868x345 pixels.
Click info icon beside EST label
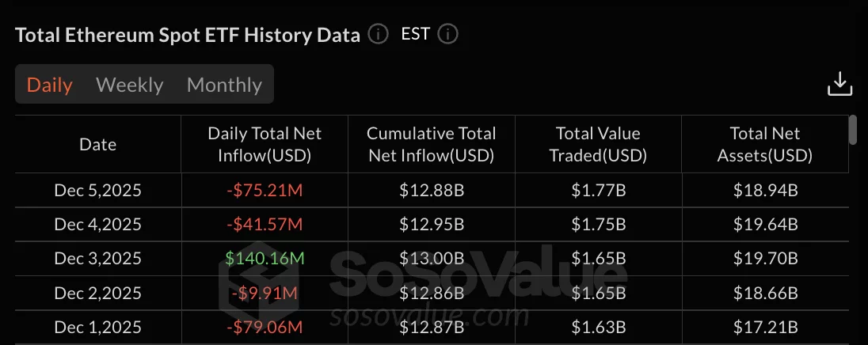448,35
